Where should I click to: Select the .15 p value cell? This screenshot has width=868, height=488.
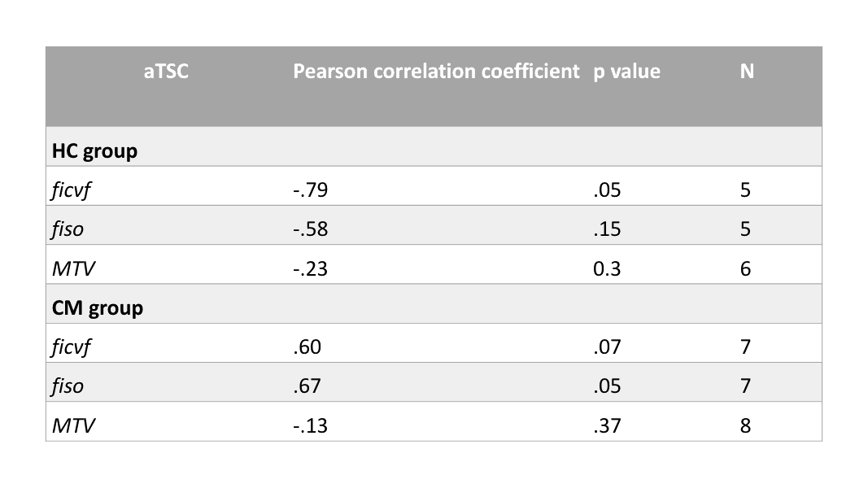point(607,230)
